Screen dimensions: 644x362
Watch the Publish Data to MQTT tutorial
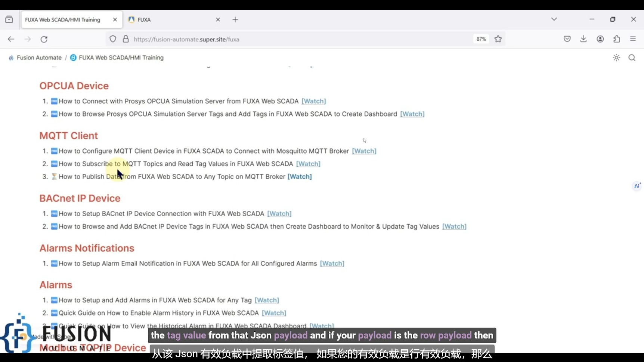(x=300, y=176)
